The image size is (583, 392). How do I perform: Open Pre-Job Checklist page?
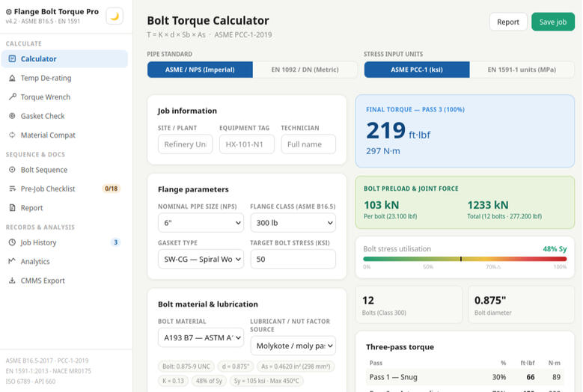point(64,189)
